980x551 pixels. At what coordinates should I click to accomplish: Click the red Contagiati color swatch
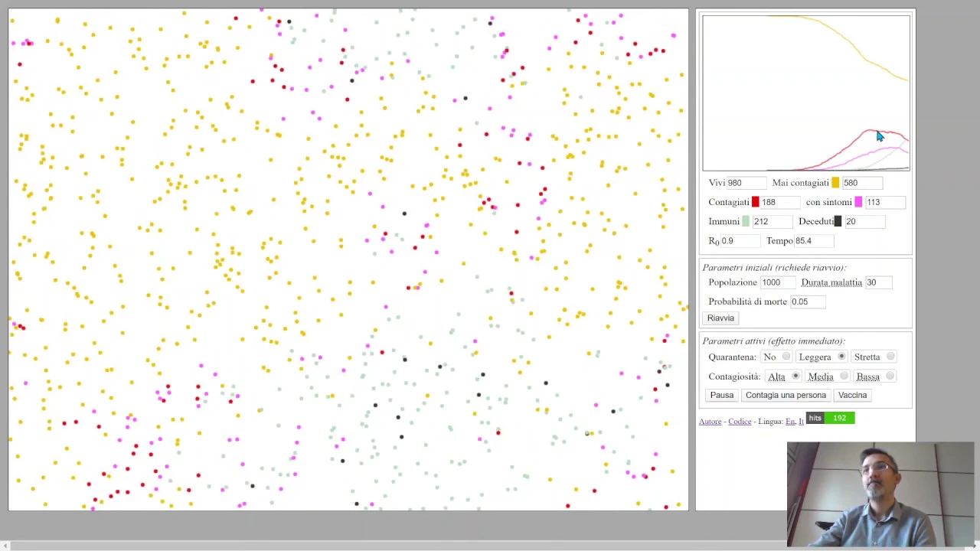(755, 202)
